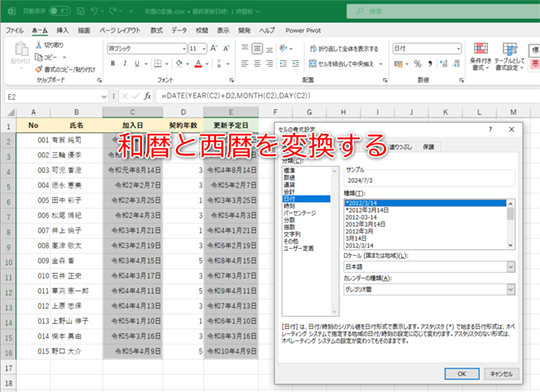Click the Align Right icon
Screen dimensions: 540x392
click(269, 63)
